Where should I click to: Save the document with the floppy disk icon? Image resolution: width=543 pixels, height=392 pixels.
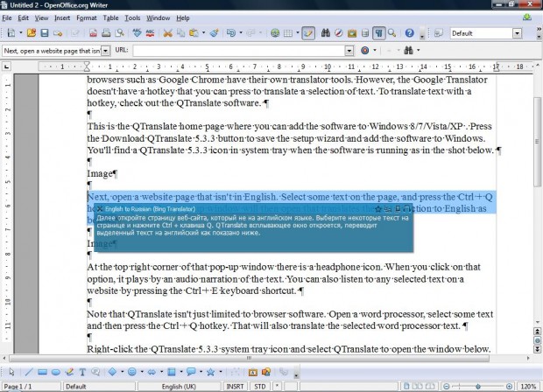point(45,33)
